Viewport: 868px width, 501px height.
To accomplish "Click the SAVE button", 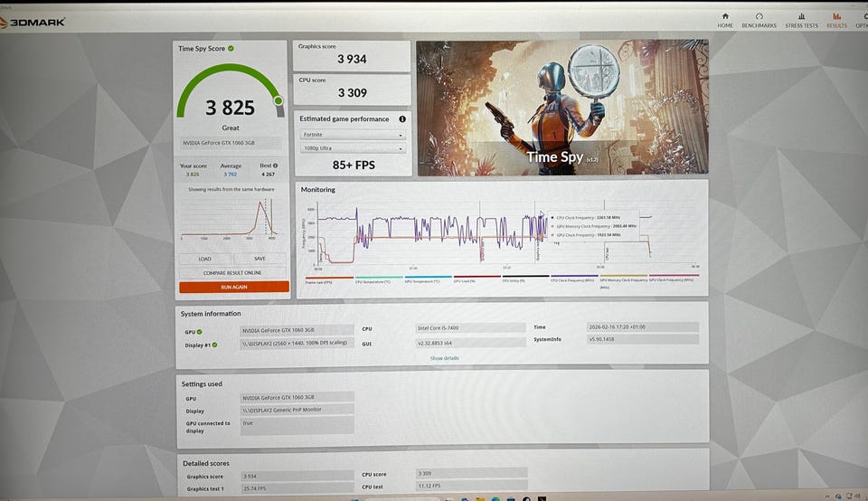I will (x=259, y=259).
